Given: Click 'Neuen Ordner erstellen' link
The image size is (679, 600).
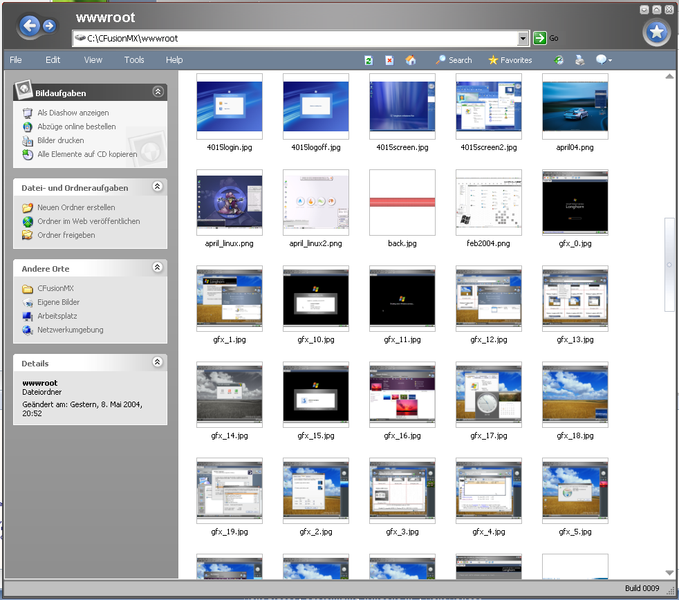Looking at the screenshot, I should (76, 207).
